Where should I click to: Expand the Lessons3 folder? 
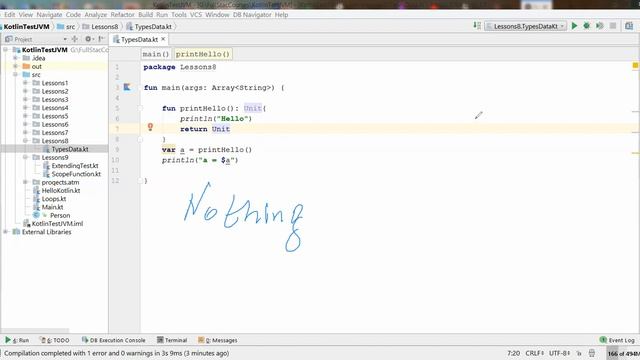point(25,99)
